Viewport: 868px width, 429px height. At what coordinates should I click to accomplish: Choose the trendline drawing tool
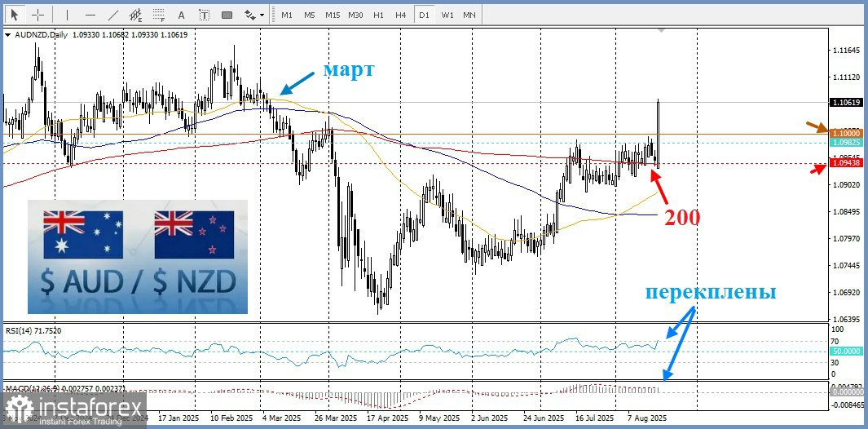113,15
